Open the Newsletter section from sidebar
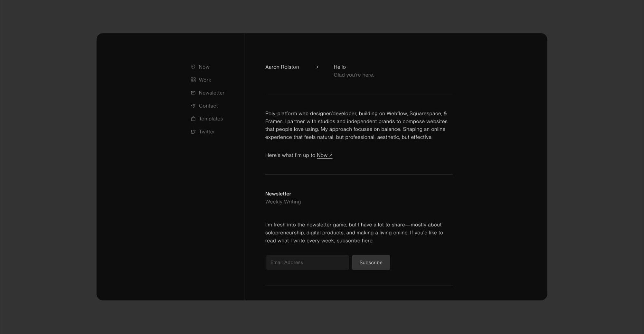The image size is (644, 334). (x=212, y=92)
